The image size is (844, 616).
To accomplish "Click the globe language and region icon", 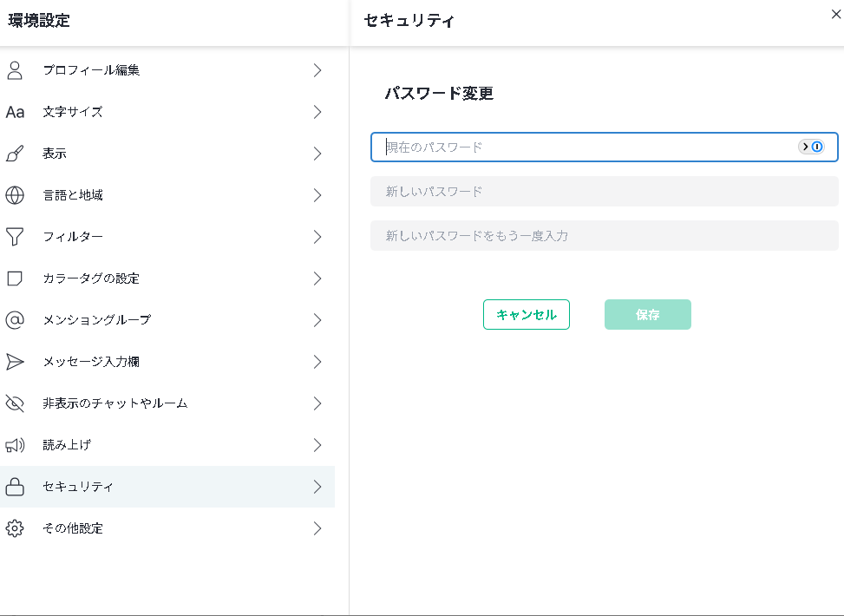I will click(15, 195).
